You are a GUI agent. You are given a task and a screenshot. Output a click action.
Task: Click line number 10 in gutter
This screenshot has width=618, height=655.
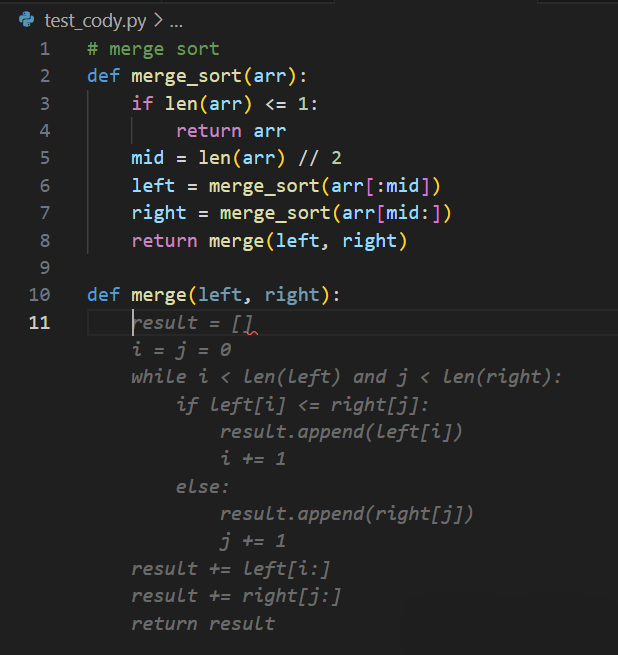[39, 295]
